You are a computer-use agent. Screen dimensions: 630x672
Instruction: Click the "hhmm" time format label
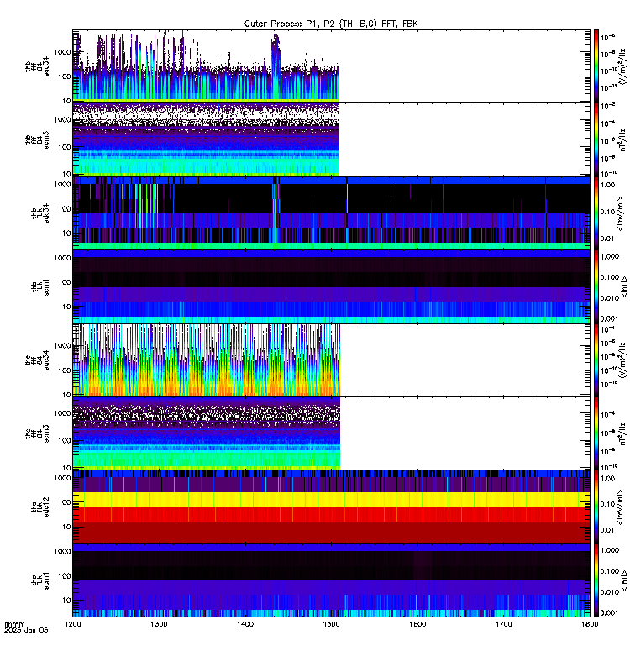tap(14, 624)
